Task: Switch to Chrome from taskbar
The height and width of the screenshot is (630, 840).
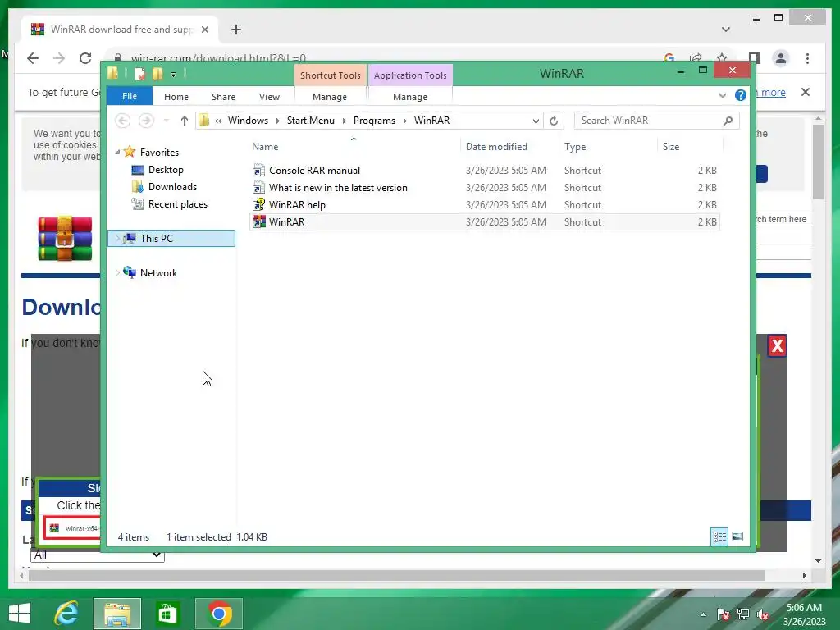Action: click(218, 614)
